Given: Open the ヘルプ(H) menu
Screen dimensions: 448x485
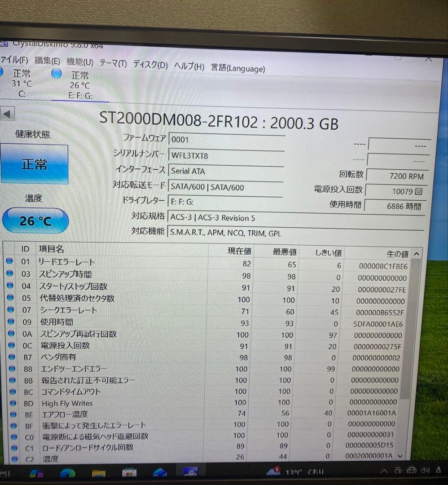Looking at the screenshot, I should point(189,66).
